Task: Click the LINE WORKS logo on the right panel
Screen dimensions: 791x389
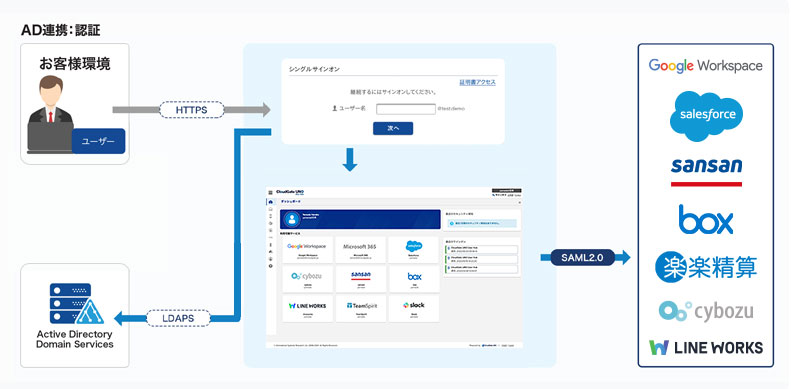Action: click(x=705, y=347)
